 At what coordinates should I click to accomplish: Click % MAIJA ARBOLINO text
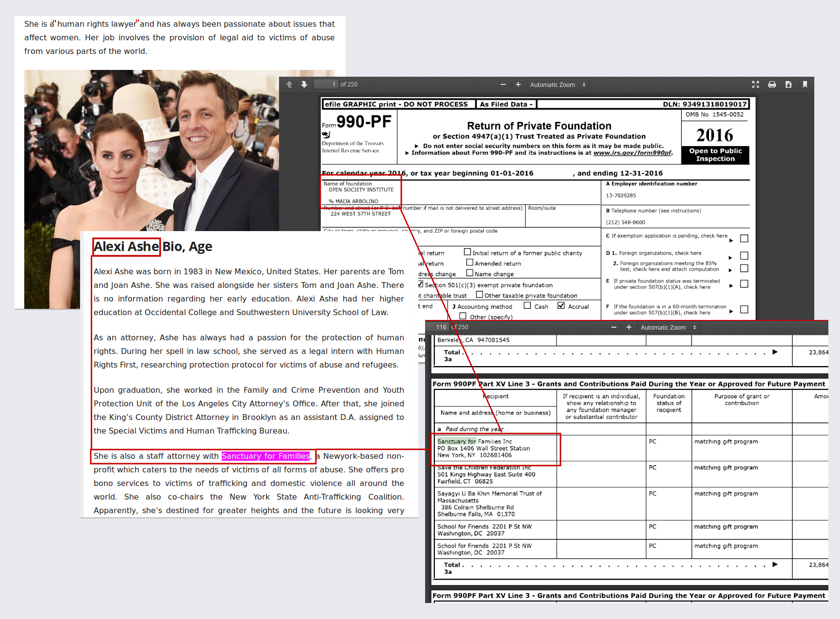(353, 201)
